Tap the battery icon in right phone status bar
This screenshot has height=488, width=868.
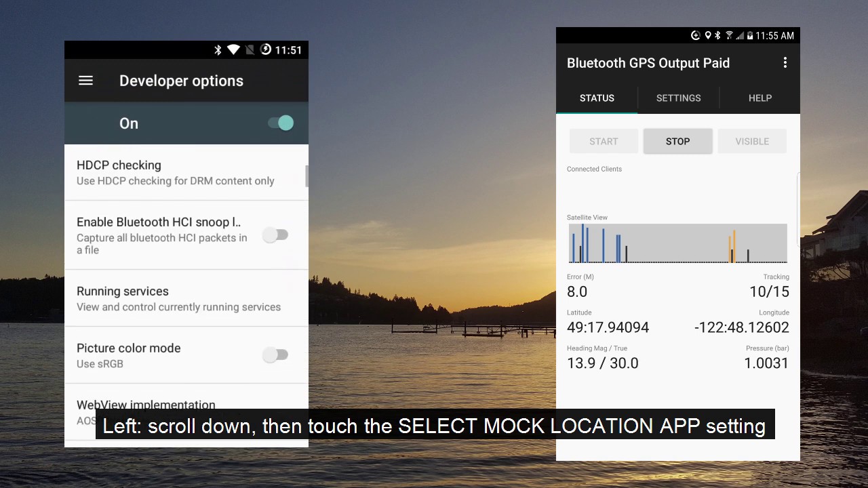(750, 35)
